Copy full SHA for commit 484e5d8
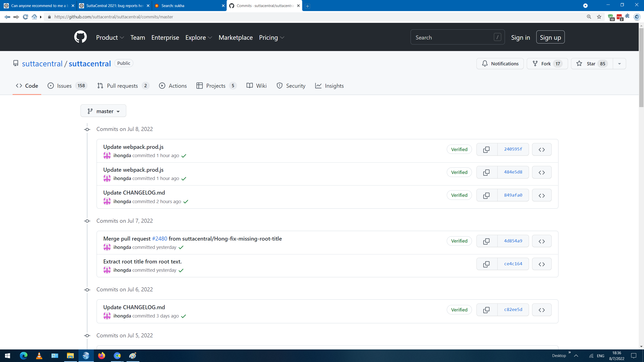Screen dimensions: 644x362 point(487,172)
